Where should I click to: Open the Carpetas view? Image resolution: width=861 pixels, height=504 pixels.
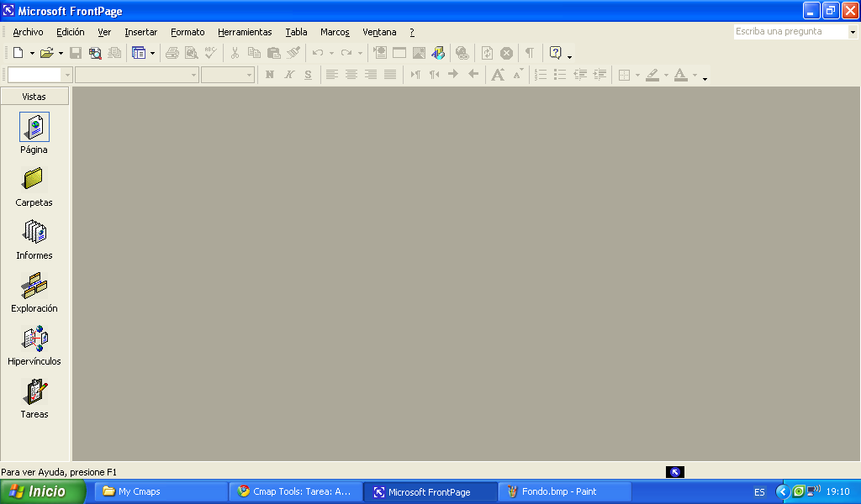point(34,186)
